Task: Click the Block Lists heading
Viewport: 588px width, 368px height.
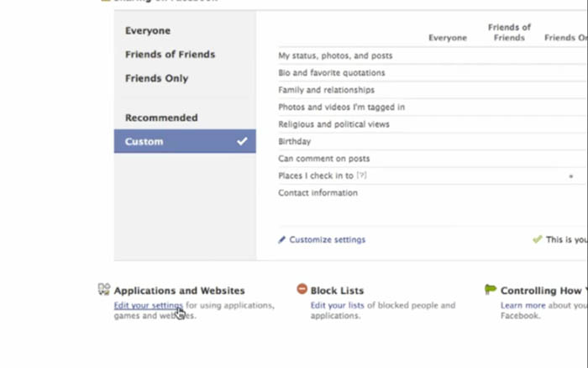Action: (x=337, y=291)
